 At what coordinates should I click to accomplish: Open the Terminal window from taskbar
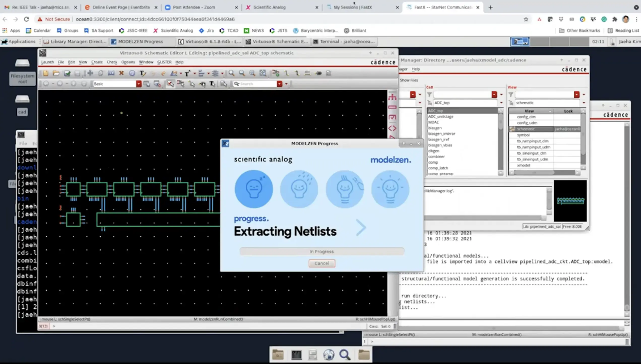click(344, 42)
